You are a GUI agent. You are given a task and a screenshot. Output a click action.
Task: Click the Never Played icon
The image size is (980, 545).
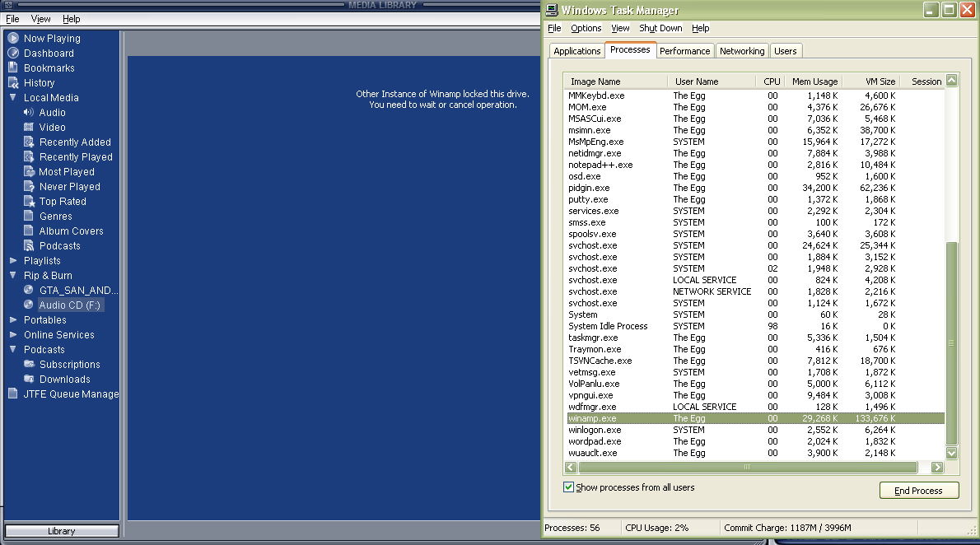pos(29,186)
